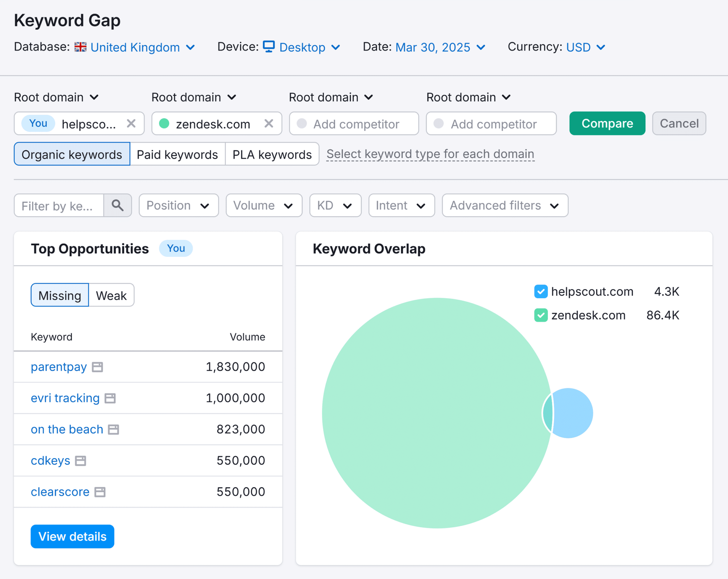Select the Missing opportunities toggle
This screenshot has width=728, height=579.
click(60, 295)
